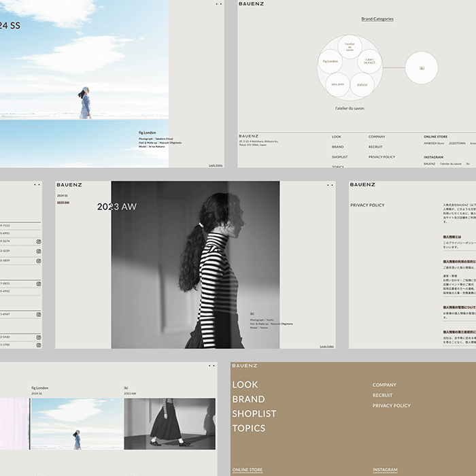Click the fig London title in look index
This screenshot has width=476, height=476.
coord(39,388)
